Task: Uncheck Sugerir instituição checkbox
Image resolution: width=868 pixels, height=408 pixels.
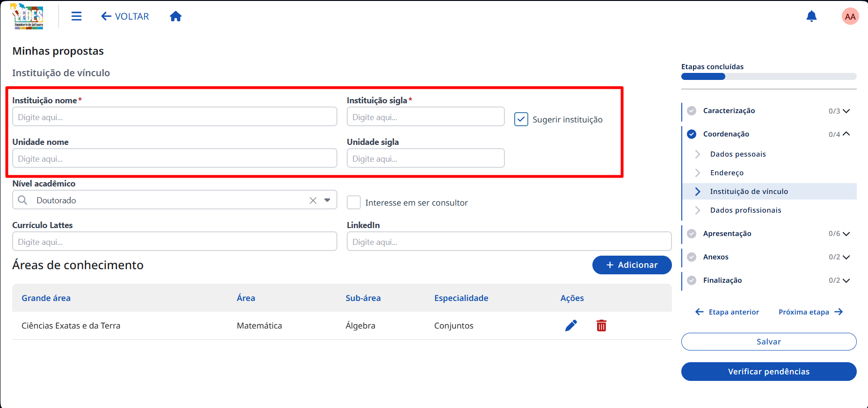Action: coord(521,119)
